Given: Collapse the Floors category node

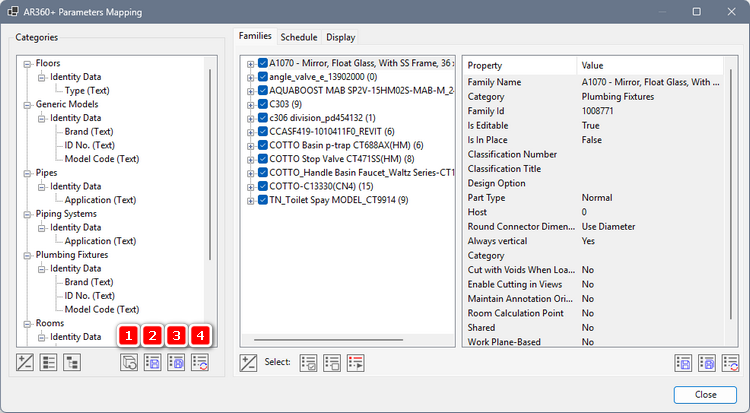Looking at the screenshot, I should point(27,64).
